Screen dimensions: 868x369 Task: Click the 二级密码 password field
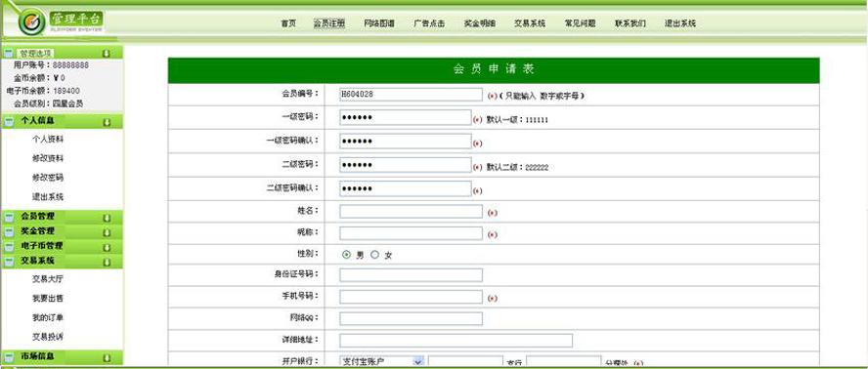[406, 165]
